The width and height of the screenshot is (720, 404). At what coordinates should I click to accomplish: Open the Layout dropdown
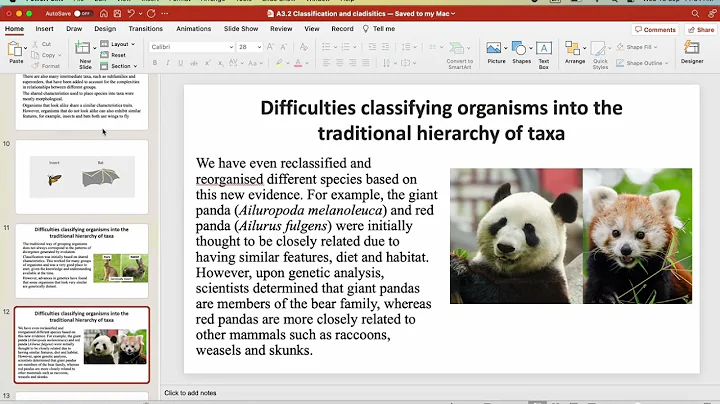point(118,44)
